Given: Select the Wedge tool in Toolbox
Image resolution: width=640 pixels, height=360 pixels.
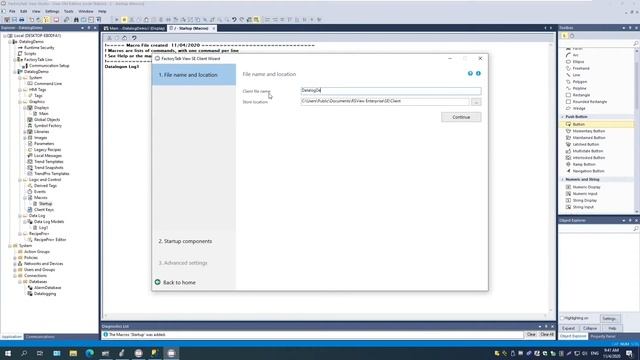Looking at the screenshot, I should 579,109.
